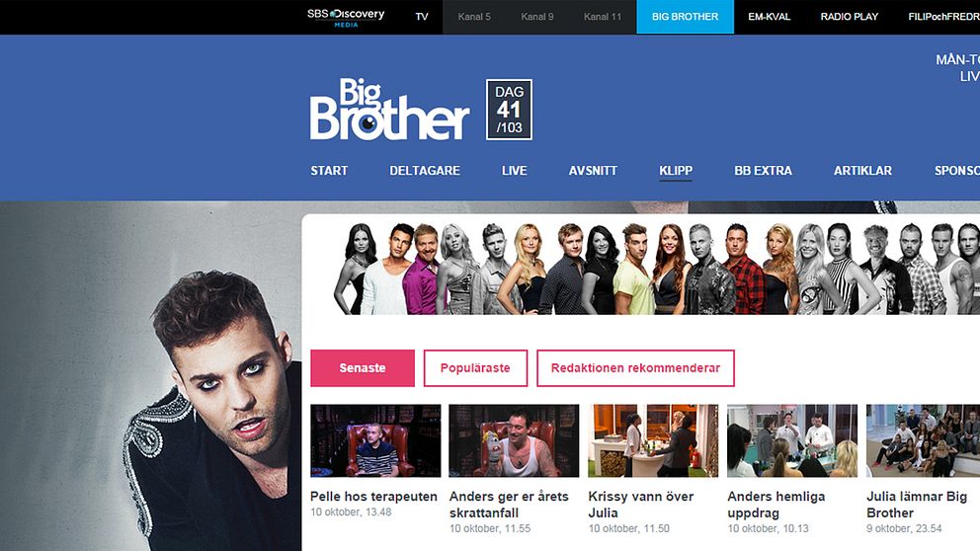Open the BB EXTRA section

point(763,171)
